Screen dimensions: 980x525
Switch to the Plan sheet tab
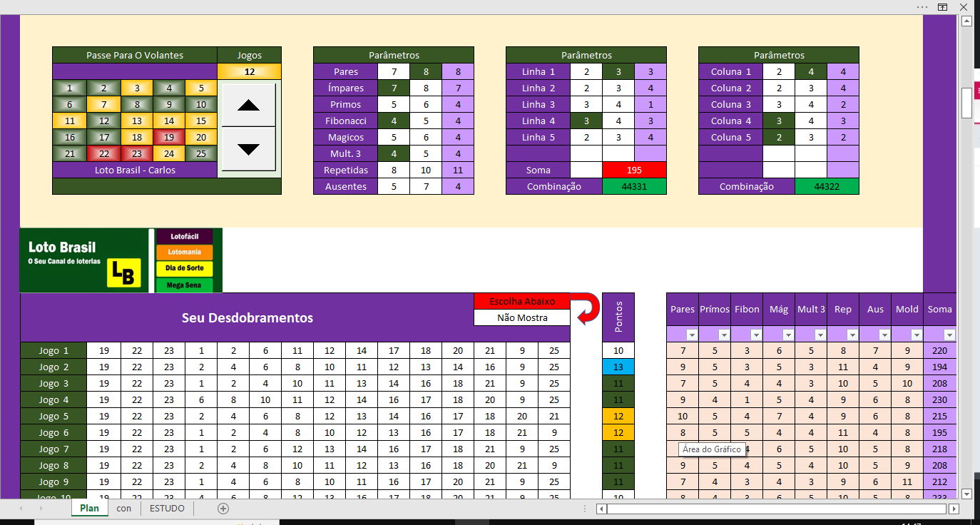89,509
